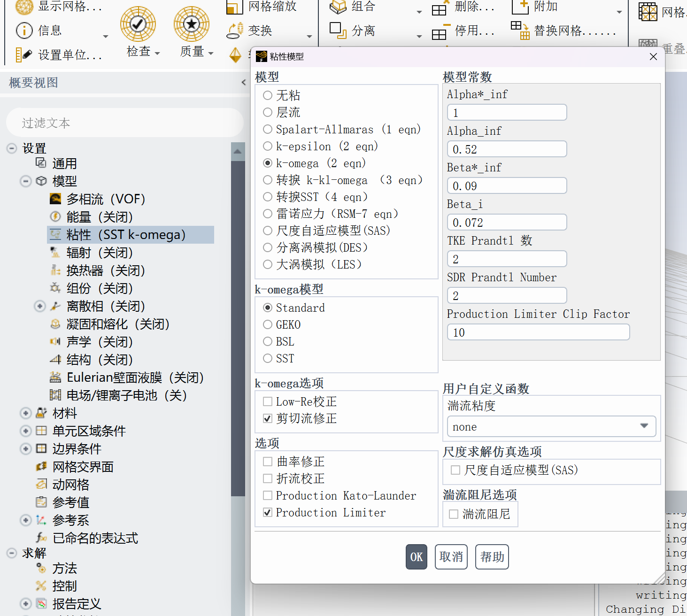Open the 方法 solution methods item

coord(64,568)
